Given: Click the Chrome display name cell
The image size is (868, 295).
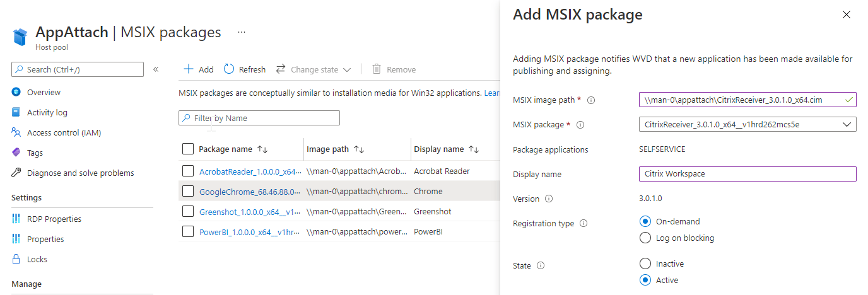Looking at the screenshot, I should pos(428,191).
